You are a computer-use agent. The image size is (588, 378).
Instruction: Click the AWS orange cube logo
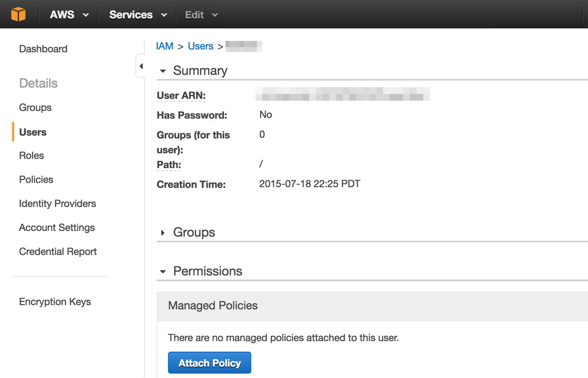[x=18, y=14]
